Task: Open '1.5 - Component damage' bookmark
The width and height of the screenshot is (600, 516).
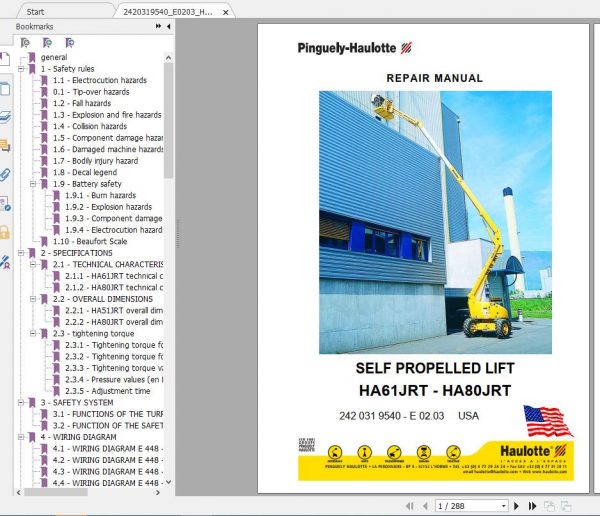Action: tap(108, 138)
